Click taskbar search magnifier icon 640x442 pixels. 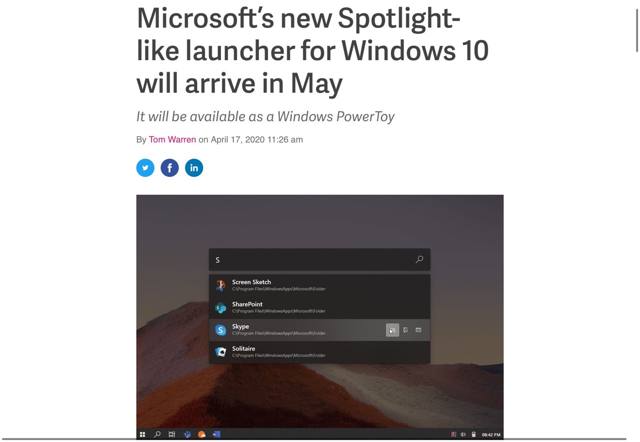[x=157, y=434]
